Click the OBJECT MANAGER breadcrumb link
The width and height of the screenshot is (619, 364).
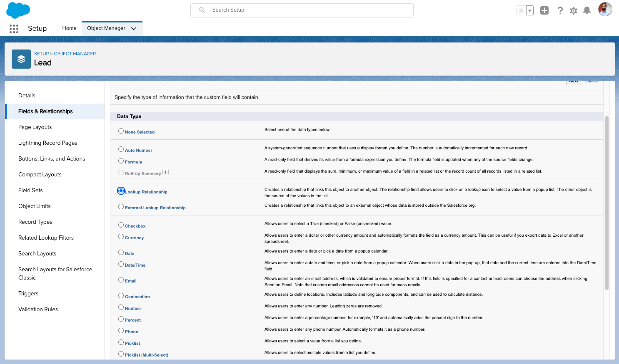click(x=75, y=54)
